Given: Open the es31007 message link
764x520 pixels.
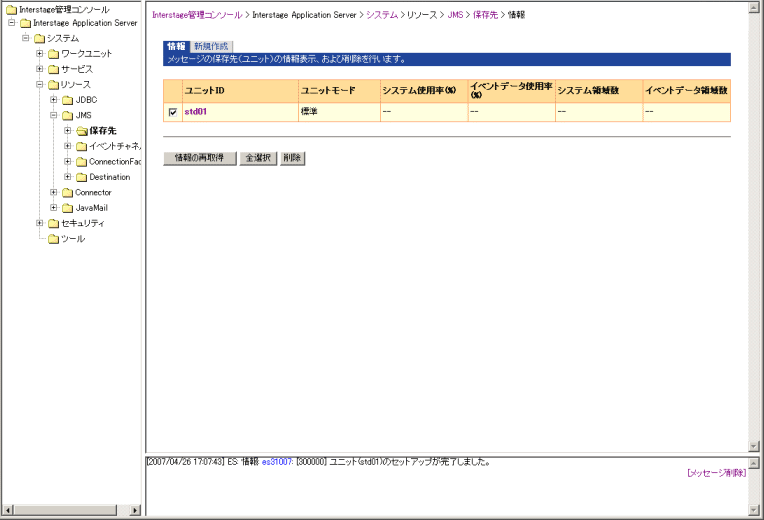Looking at the screenshot, I should 277,462.
